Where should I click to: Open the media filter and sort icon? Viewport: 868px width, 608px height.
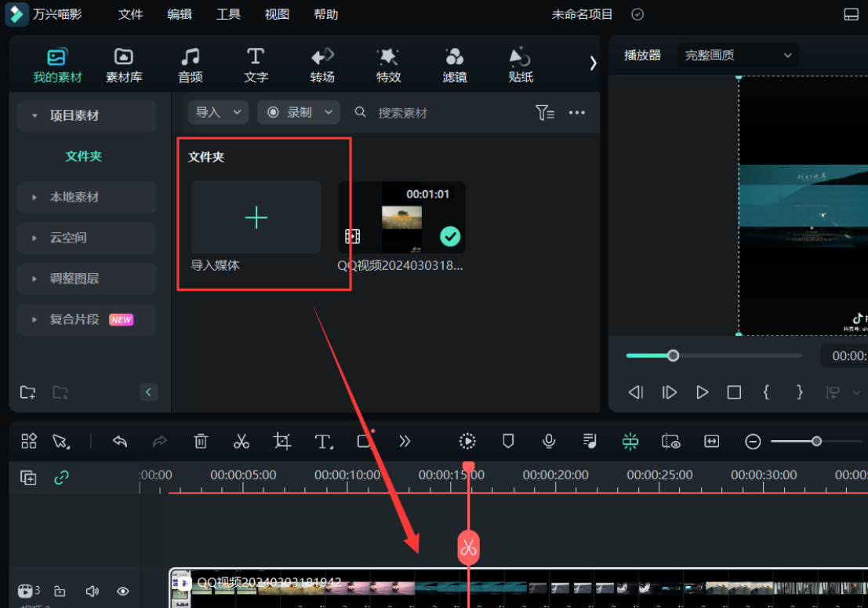pos(545,112)
